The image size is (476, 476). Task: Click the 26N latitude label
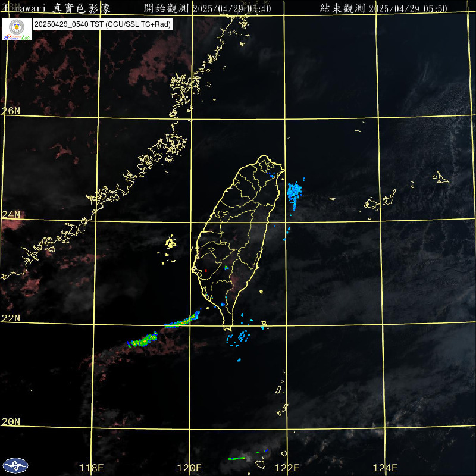tap(11, 111)
